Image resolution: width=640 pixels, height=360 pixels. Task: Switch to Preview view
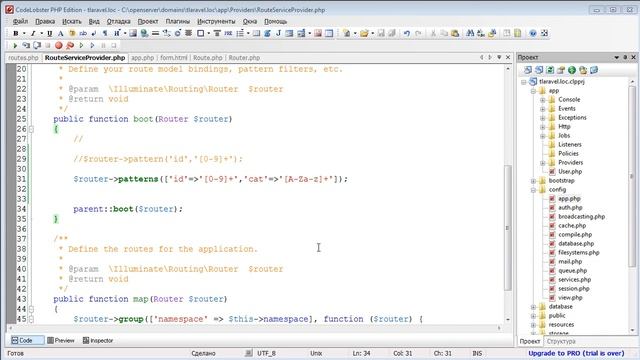pyautogui.click(x=61, y=340)
